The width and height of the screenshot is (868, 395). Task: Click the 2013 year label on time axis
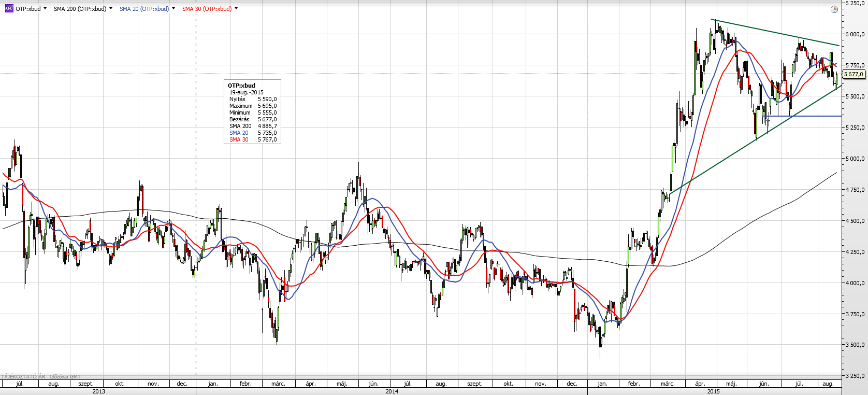(x=98, y=391)
